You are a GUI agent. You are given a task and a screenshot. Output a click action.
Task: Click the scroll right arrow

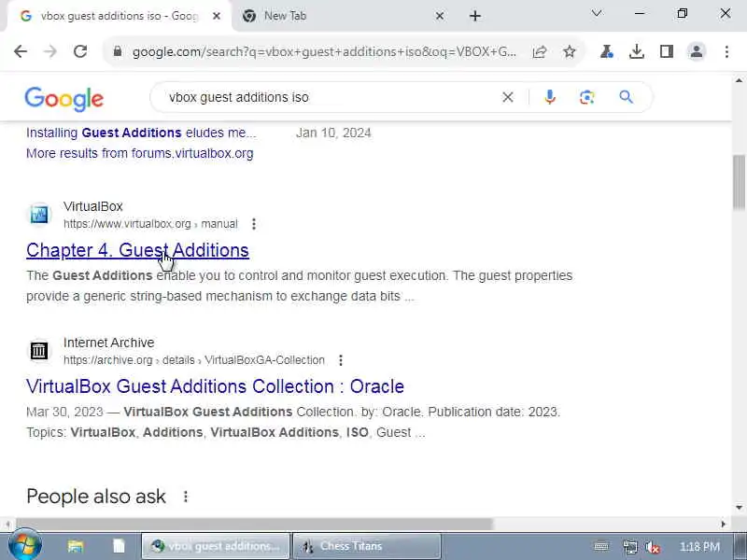(x=723, y=524)
